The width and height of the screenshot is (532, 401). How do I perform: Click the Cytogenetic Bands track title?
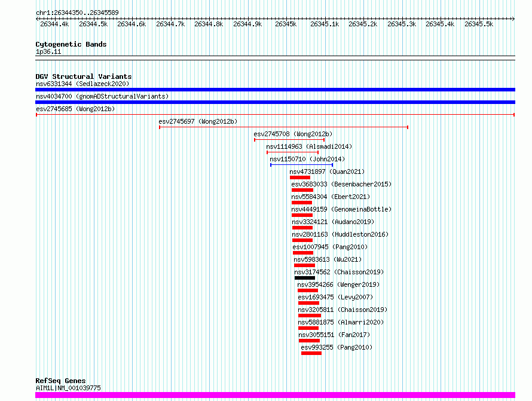coord(71,44)
